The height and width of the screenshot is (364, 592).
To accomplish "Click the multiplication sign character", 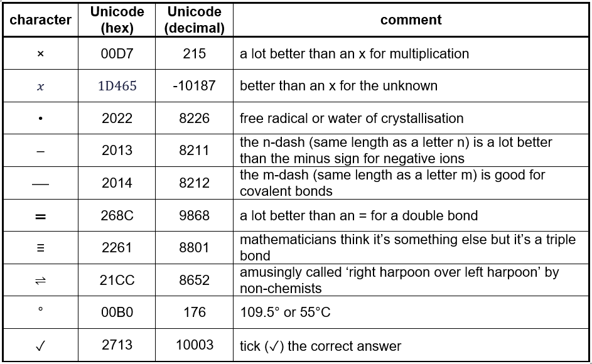I will point(41,55).
